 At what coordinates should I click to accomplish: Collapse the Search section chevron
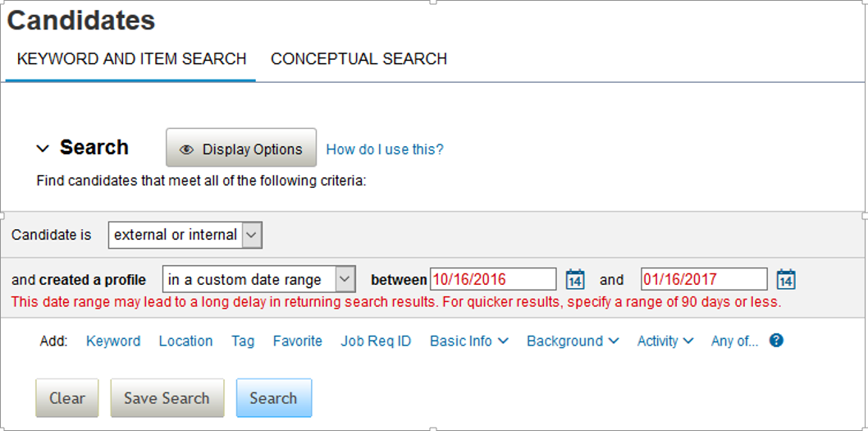(42, 149)
